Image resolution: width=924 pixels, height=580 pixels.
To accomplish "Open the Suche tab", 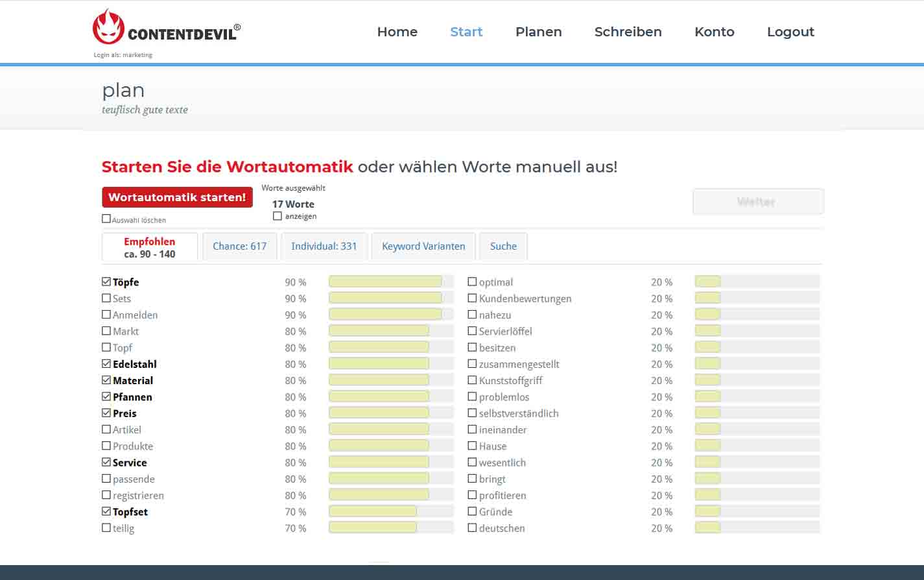I will pos(503,247).
